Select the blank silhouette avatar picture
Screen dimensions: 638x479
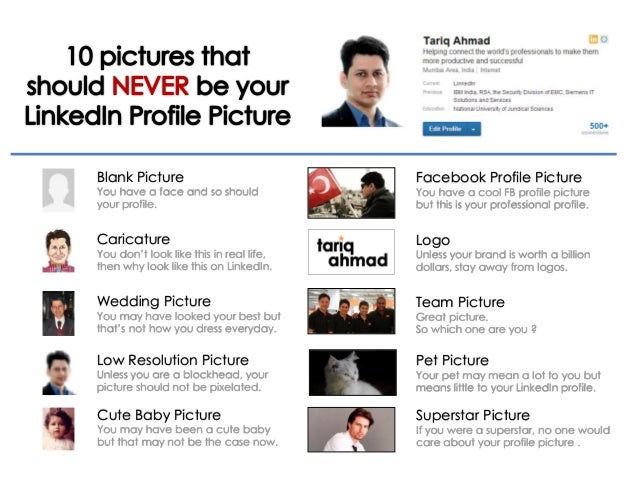[59, 190]
